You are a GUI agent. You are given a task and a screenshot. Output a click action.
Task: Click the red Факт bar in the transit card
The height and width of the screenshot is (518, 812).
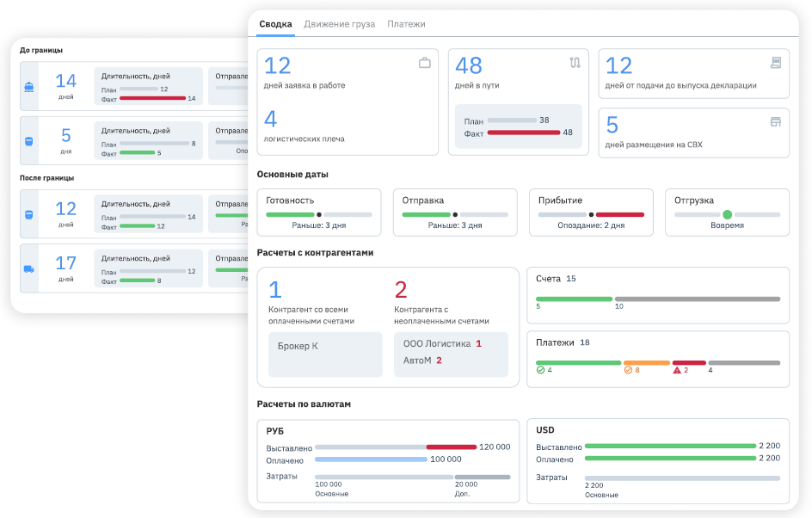click(524, 133)
